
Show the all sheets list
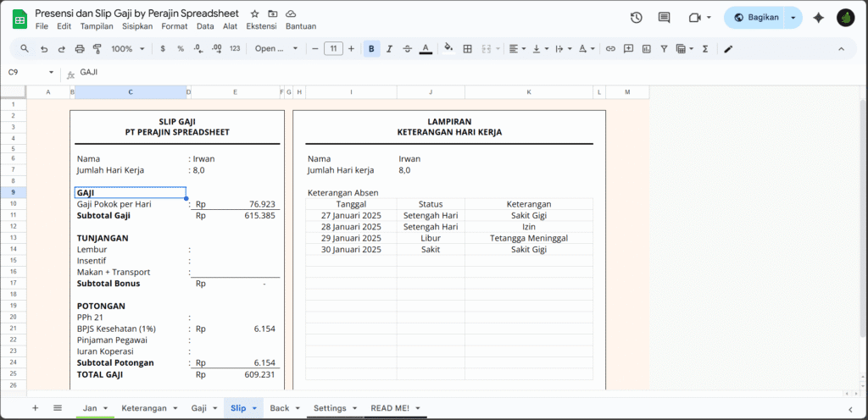click(x=58, y=408)
